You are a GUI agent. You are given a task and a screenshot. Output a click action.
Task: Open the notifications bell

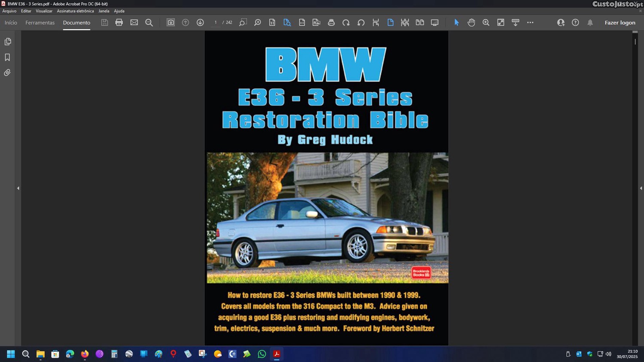coord(590,22)
